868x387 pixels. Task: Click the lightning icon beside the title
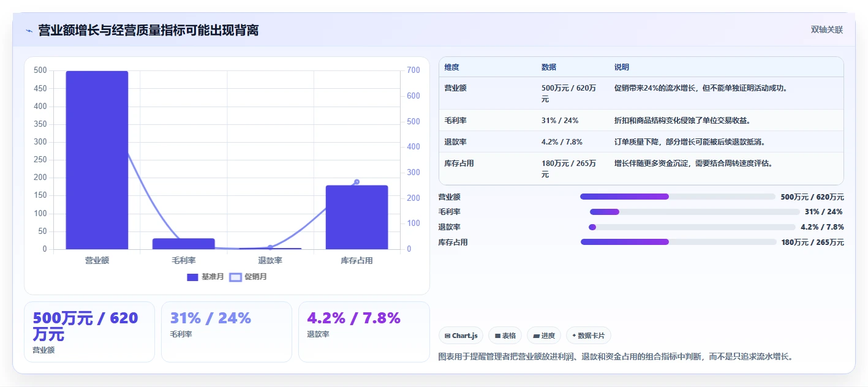pos(29,31)
